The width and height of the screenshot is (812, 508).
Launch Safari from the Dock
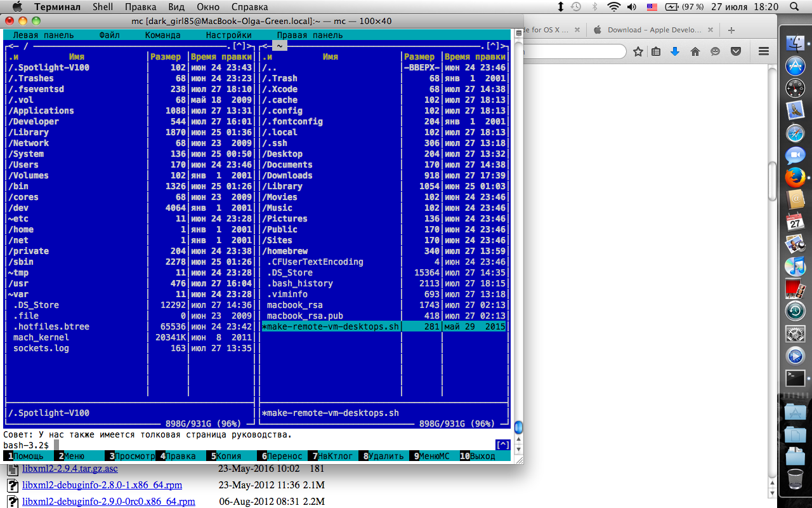click(795, 133)
